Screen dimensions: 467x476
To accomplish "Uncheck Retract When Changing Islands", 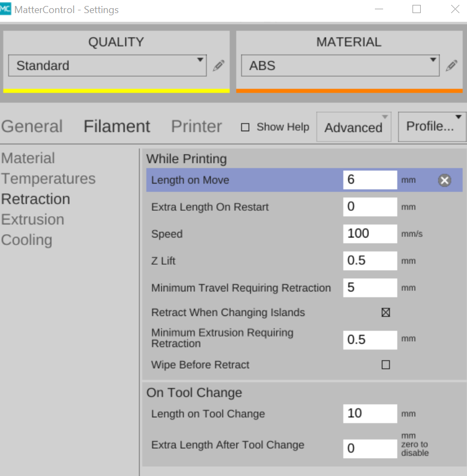I will [386, 313].
